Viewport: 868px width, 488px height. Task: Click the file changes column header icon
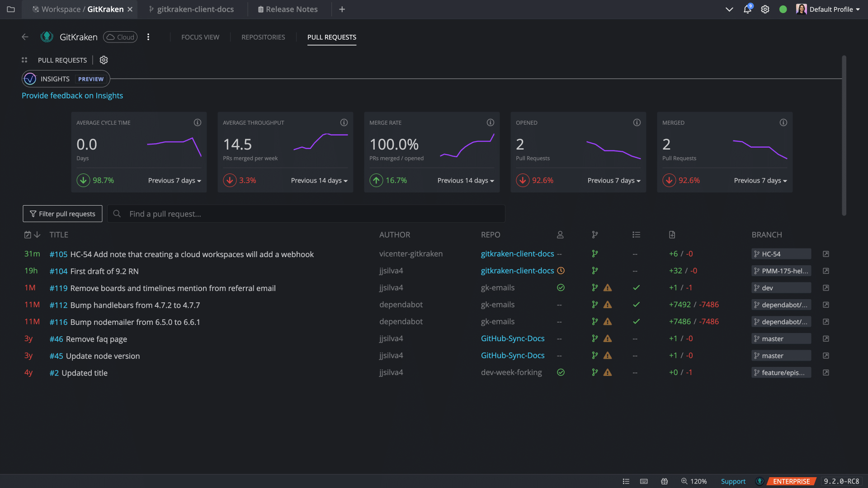(672, 235)
